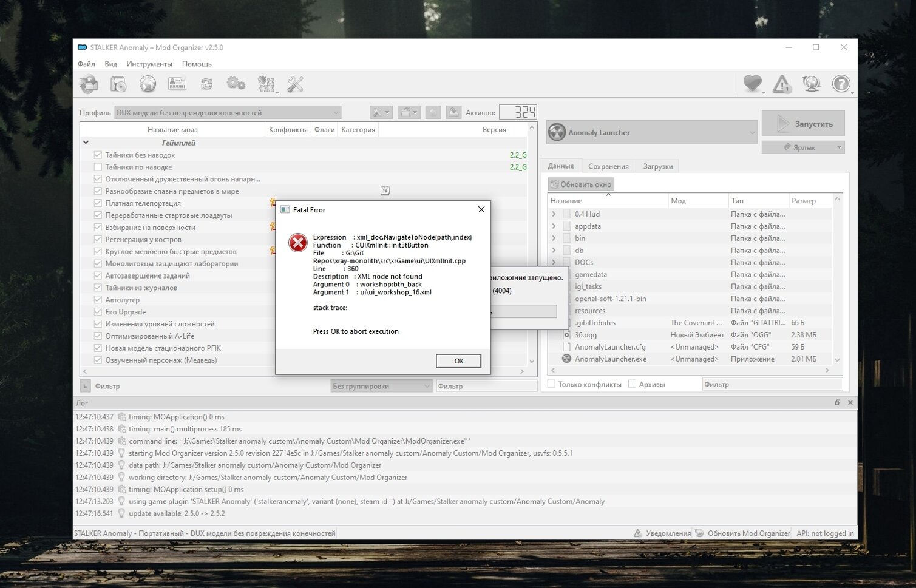This screenshot has width=916, height=588.
Task: Click the Запустить run button
Action: click(803, 124)
